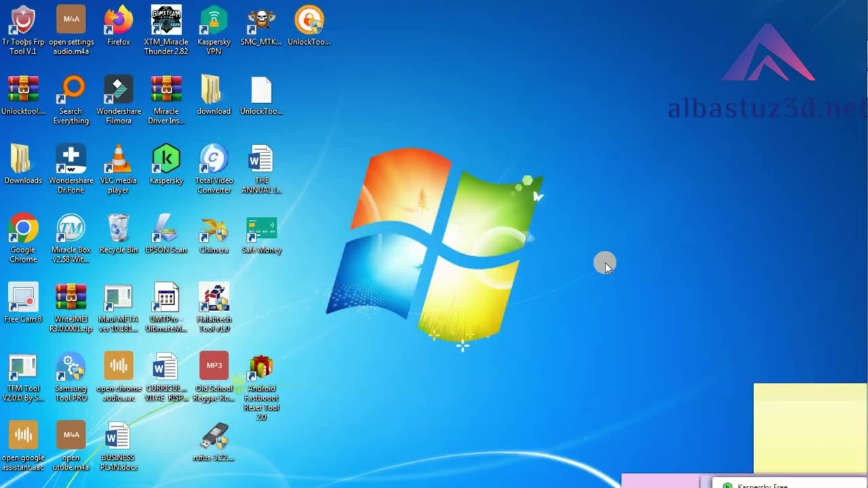Click the Kaspersky Free notification popup

click(x=790, y=483)
